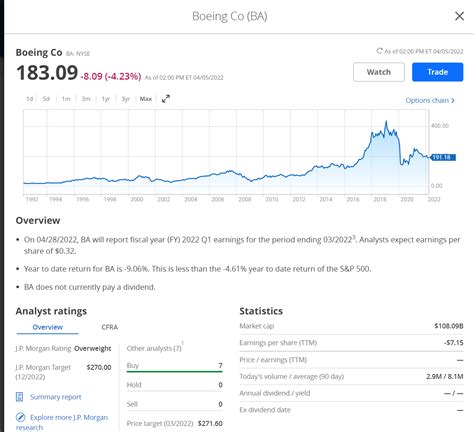Click the Ex dividend date label
The height and width of the screenshot is (432, 474).
265,410
